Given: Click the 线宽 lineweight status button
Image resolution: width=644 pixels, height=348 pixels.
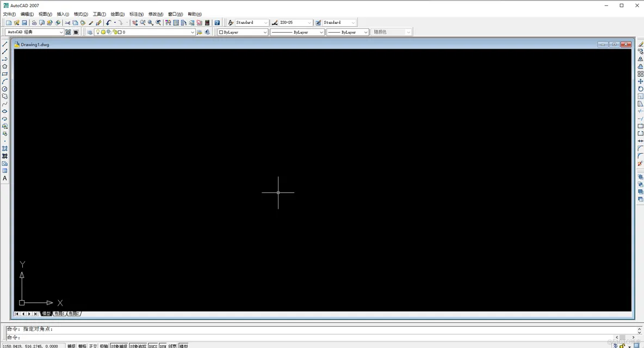Looking at the screenshot, I should 172,346.
